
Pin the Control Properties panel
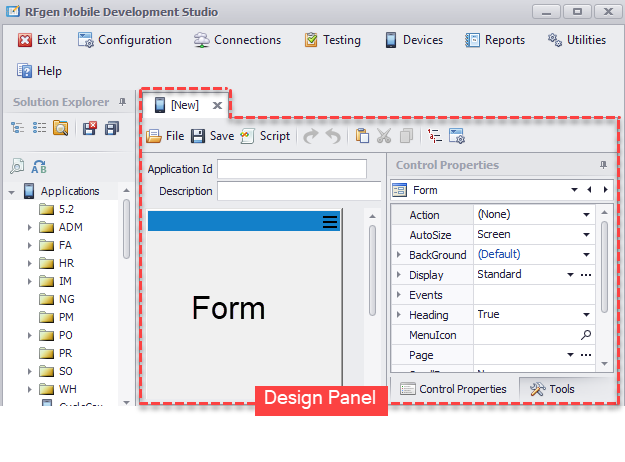coord(603,165)
